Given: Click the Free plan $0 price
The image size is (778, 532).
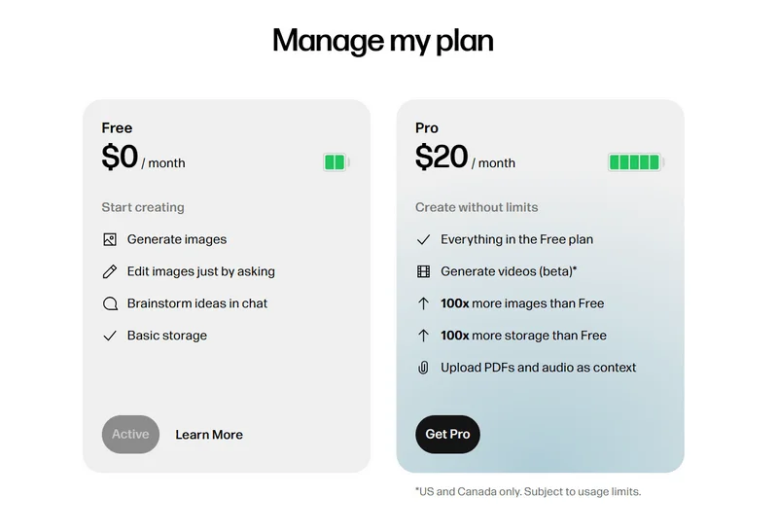Looking at the screenshot, I should pos(121,158).
